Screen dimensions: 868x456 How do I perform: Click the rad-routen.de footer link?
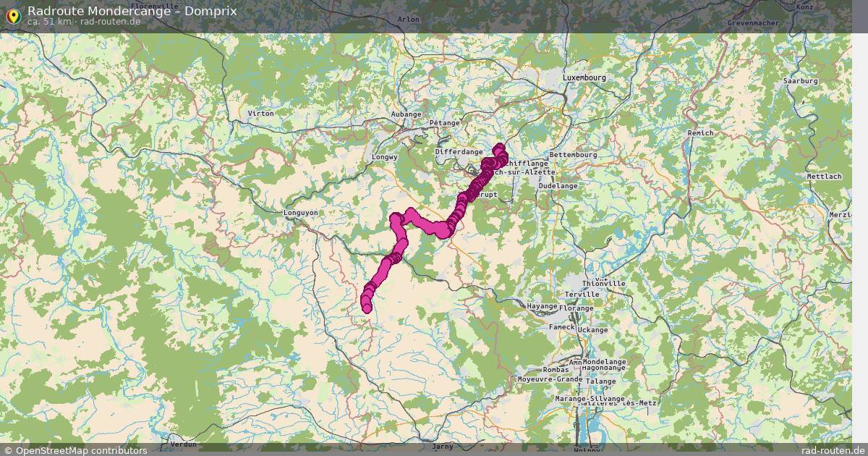pyautogui.click(x=833, y=450)
